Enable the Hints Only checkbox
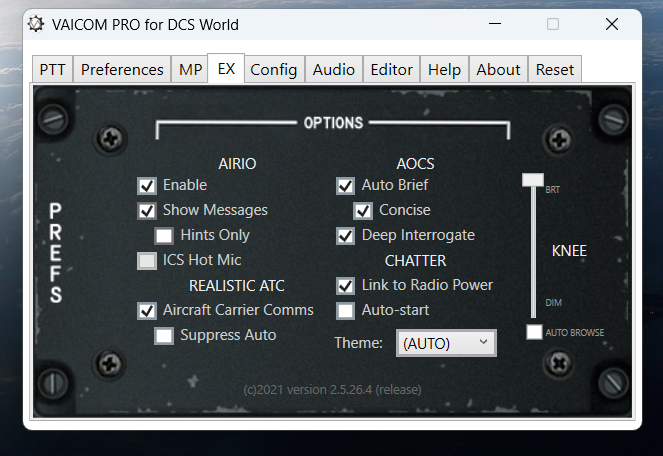The image size is (663, 456). tap(164, 236)
